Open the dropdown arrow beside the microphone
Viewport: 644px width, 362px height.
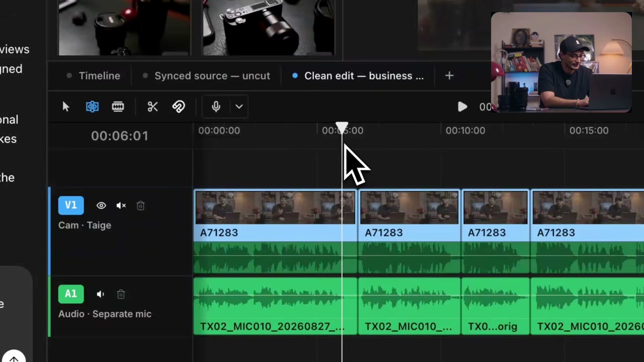click(239, 107)
